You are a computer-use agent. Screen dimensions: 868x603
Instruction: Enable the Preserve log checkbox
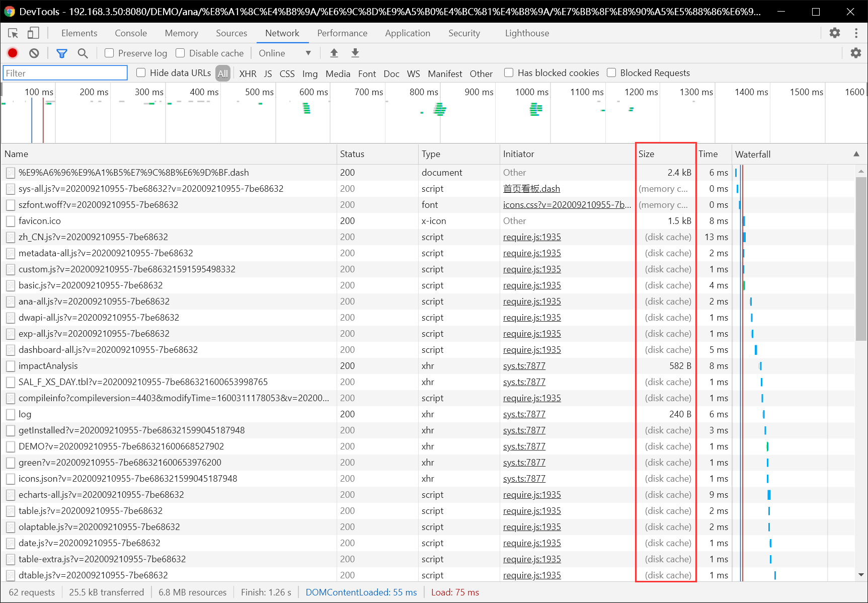(x=109, y=53)
